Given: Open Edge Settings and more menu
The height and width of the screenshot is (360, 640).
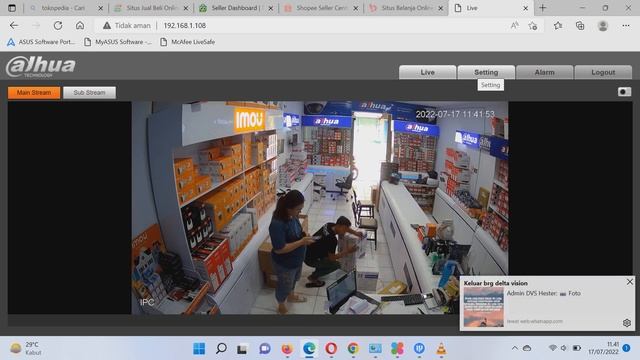Looking at the screenshot, I should pyautogui.click(x=626, y=25).
